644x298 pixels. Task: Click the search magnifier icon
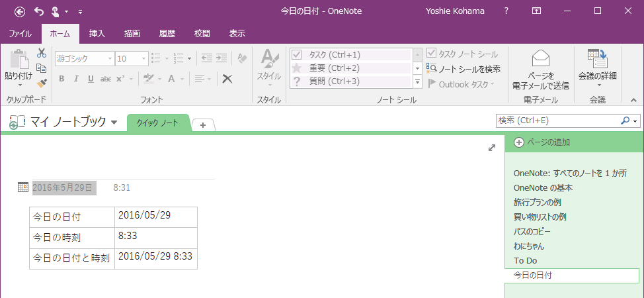(x=625, y=121)
